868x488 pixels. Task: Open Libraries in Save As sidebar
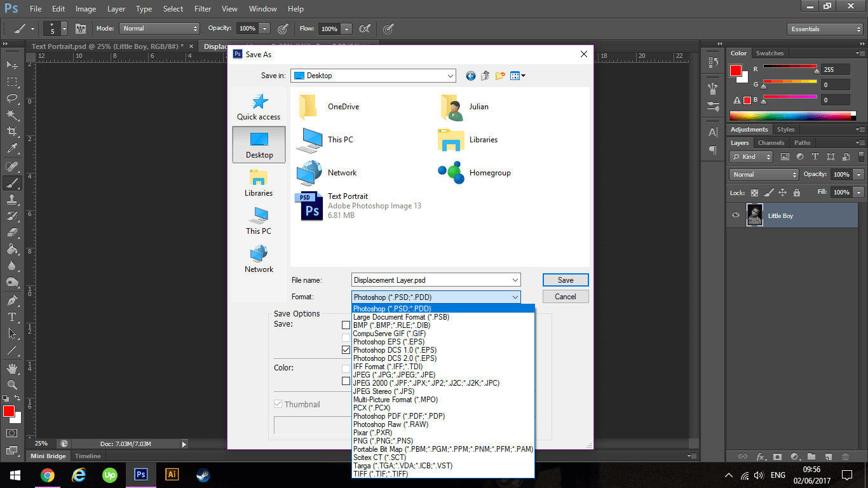[259, 183]
